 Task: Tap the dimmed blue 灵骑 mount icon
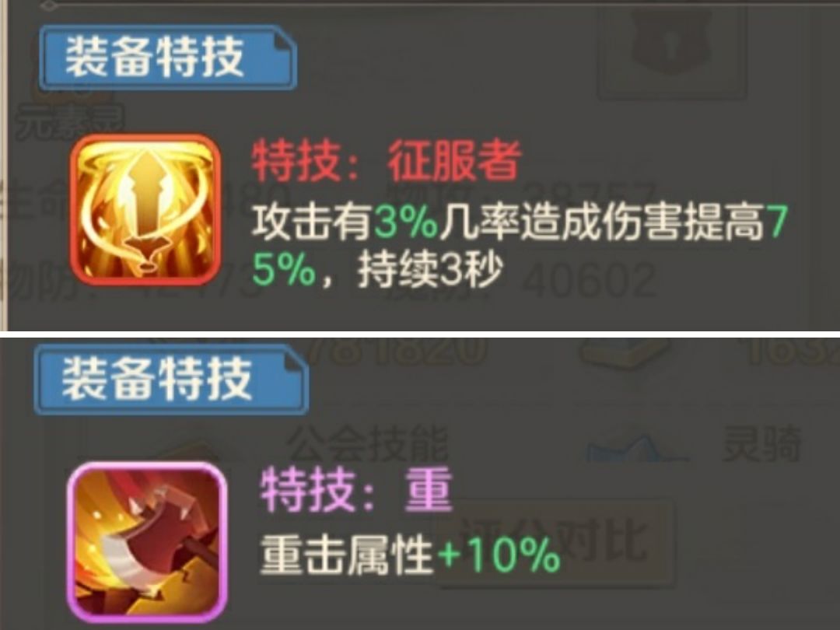(635, 446)
